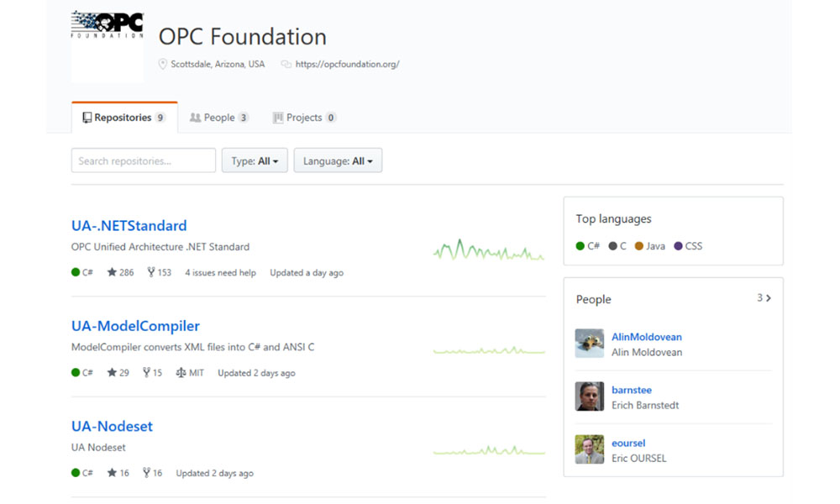Screen dimensions: 840x504
Task: Switch to the Projects tab
Action: coord(304,118)
